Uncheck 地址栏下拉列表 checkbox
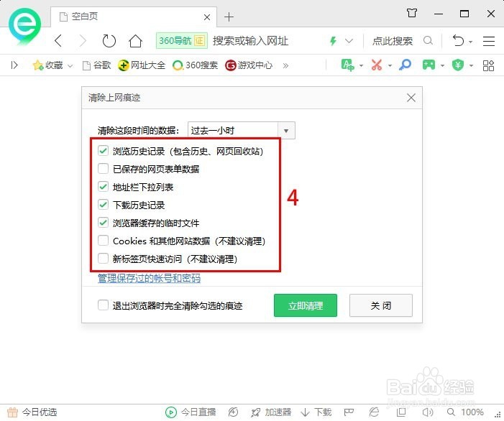Viewport: 504px width, 421px height. click(103, 187)
